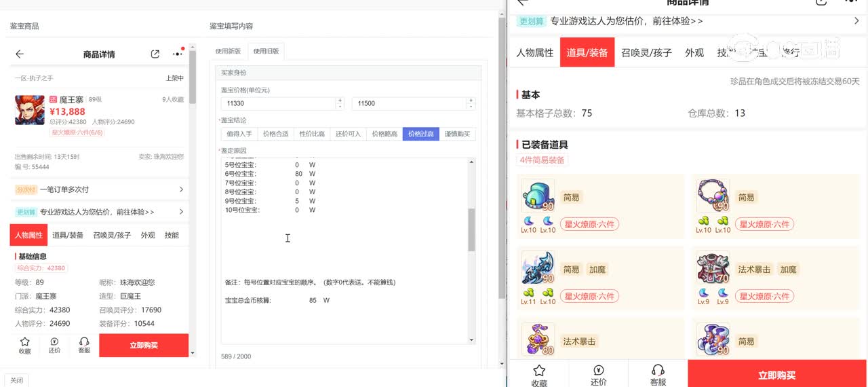Select blue helmet level 90 equipment icon
The height and width of the screenshot is (387, 868).
[x=538, y=196]
